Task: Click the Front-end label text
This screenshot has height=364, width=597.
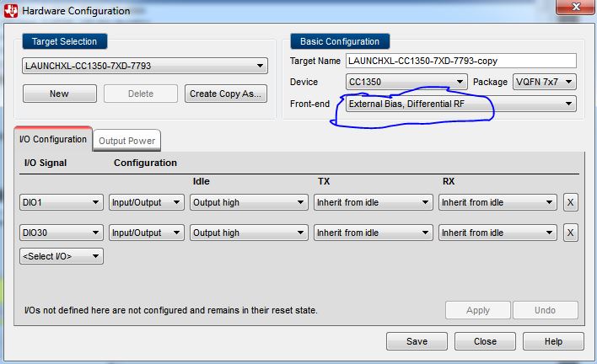Action: click(x=309, y=104)
